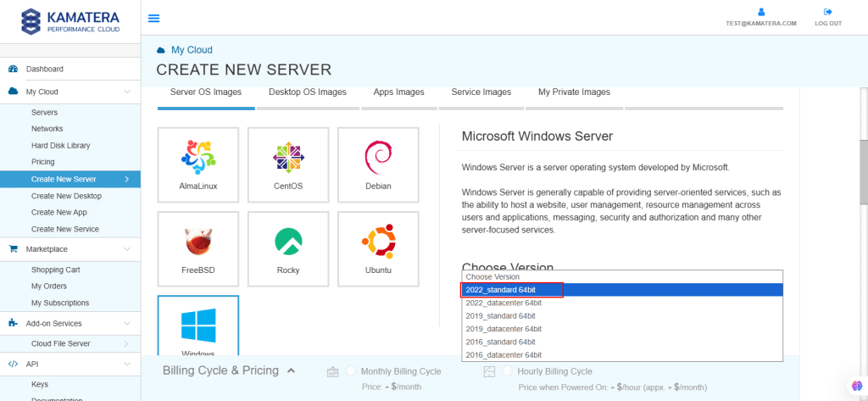This screenshot has width=868, height=401.
Task: Switch to the Desktop OS Images tab
Action: (307, 92)
